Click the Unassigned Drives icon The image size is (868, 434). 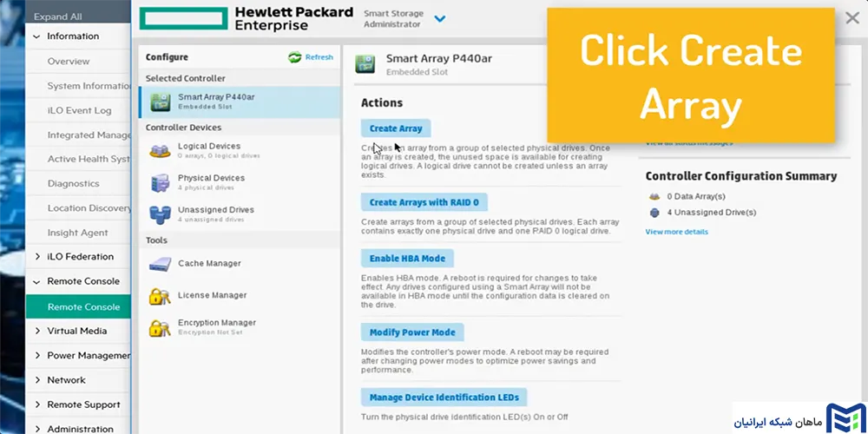(x=160, y=214)
